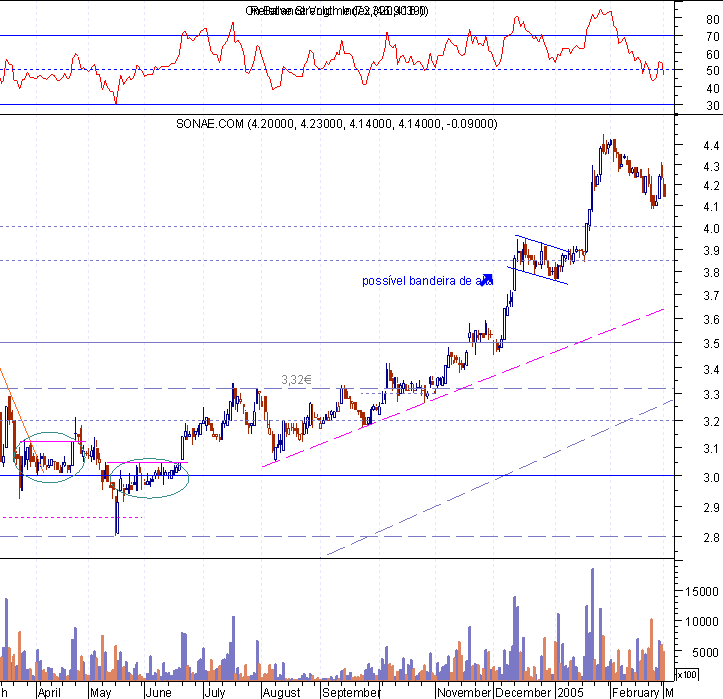The image size is (723, 699).
Task: Click the September label on the time axis
Action: click(x=351, y=693)
